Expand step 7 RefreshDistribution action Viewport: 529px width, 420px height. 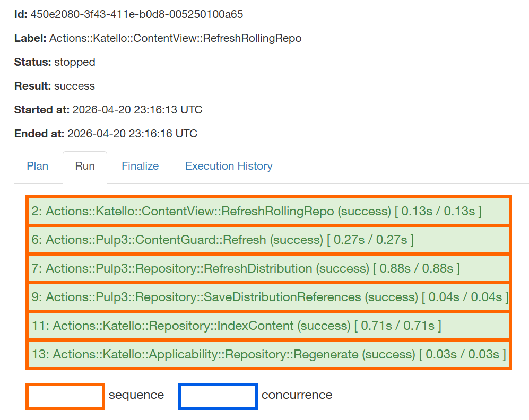click(245, 268)
